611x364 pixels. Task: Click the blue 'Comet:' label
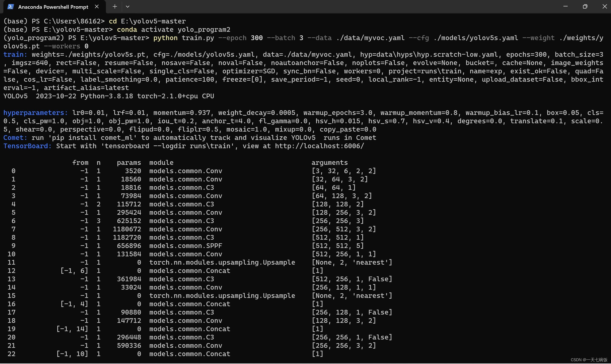tap(15, 138)
